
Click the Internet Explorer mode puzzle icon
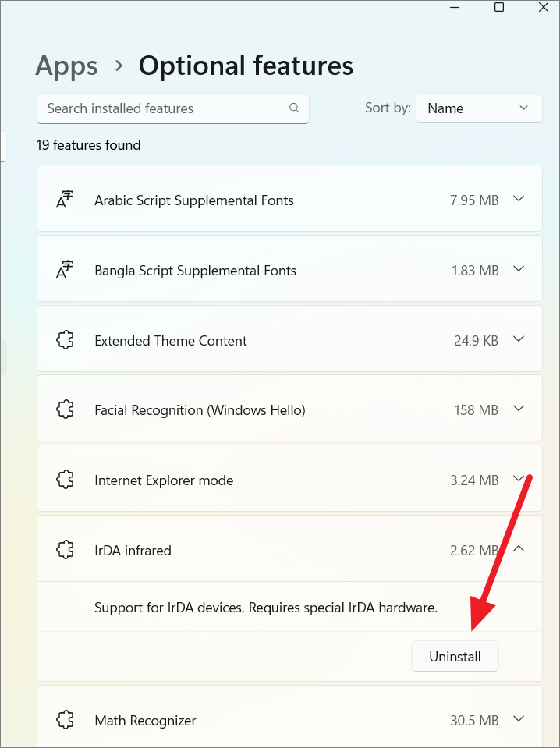point(65,480)
